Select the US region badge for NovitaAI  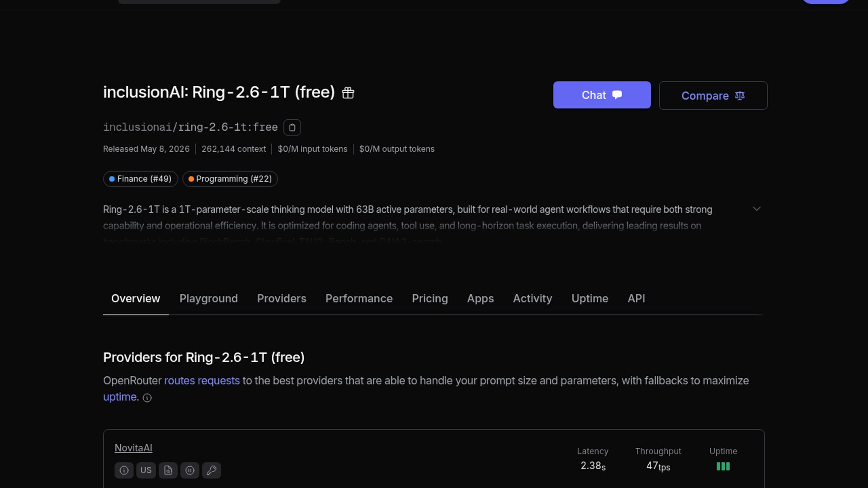coord(146,470)
